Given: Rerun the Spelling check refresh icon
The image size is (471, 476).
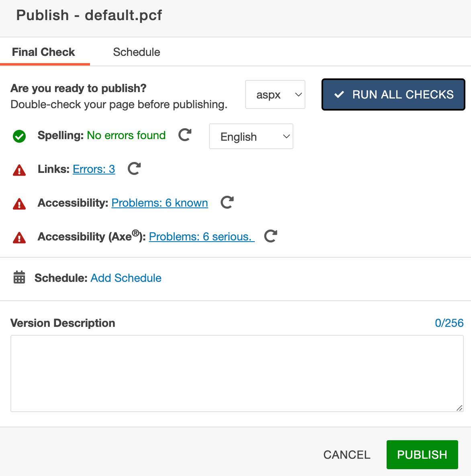Looking at the screenshot, I should pyautogui.click(x=185, y=135).
